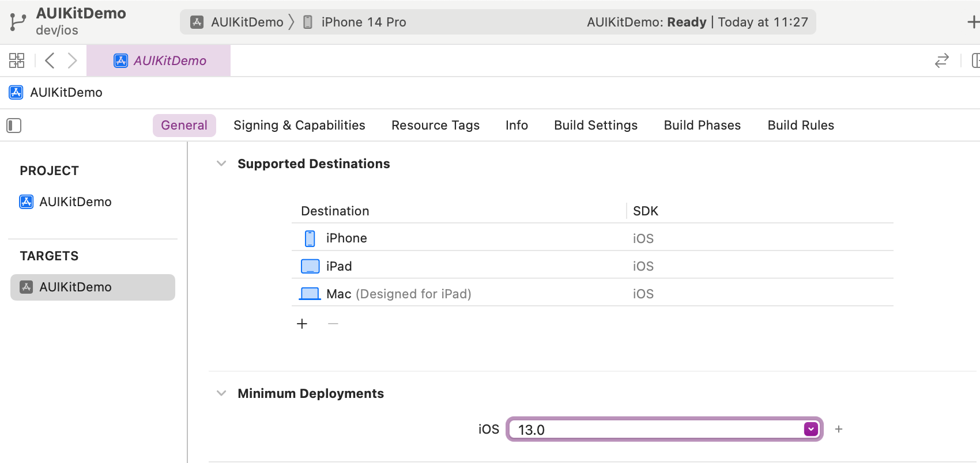Open the Build Settings tab
The width and height of the screenshot is (980, 463).
[595, 126]
